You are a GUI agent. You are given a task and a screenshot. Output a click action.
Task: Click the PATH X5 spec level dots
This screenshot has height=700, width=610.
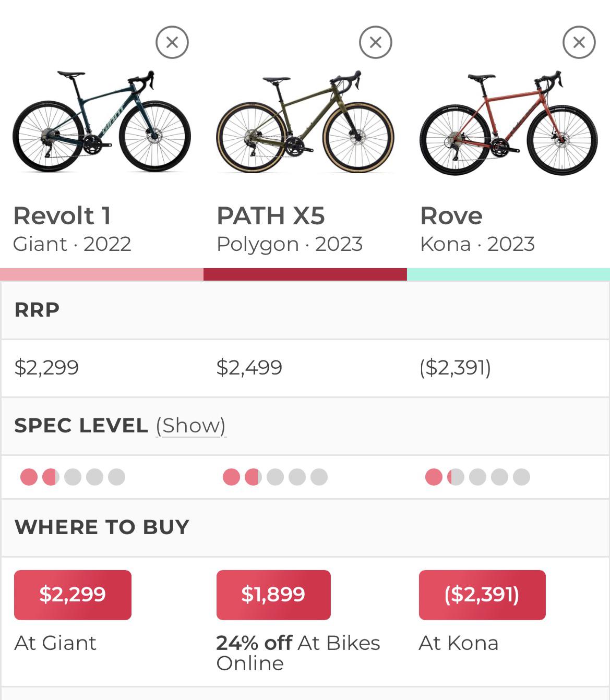pos(275,477)
